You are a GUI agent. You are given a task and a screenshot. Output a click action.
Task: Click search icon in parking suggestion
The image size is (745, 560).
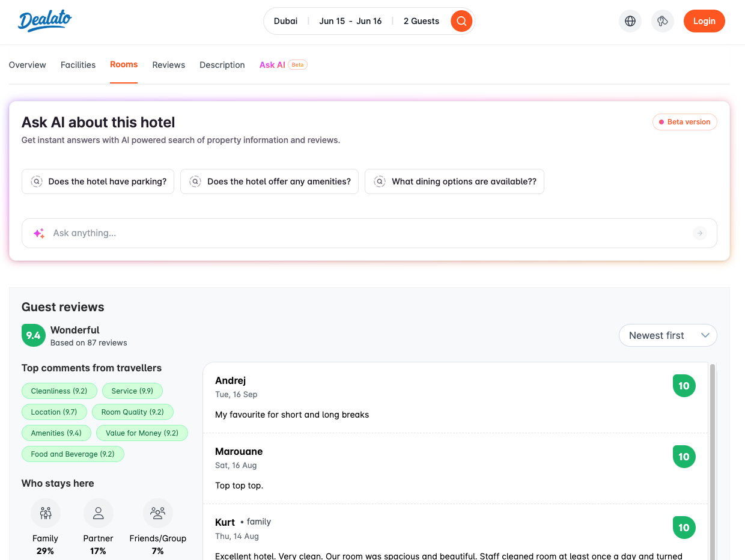(x=37, y=181)
